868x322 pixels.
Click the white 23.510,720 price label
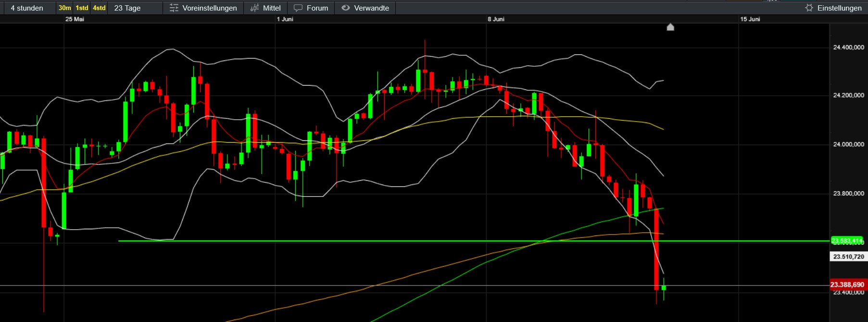pyautogui.click(x=849, y=257)
